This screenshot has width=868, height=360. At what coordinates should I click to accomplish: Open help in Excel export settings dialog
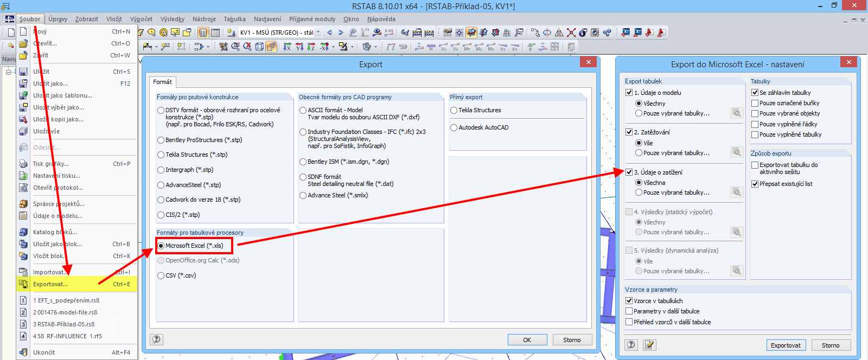pos(631,345)
